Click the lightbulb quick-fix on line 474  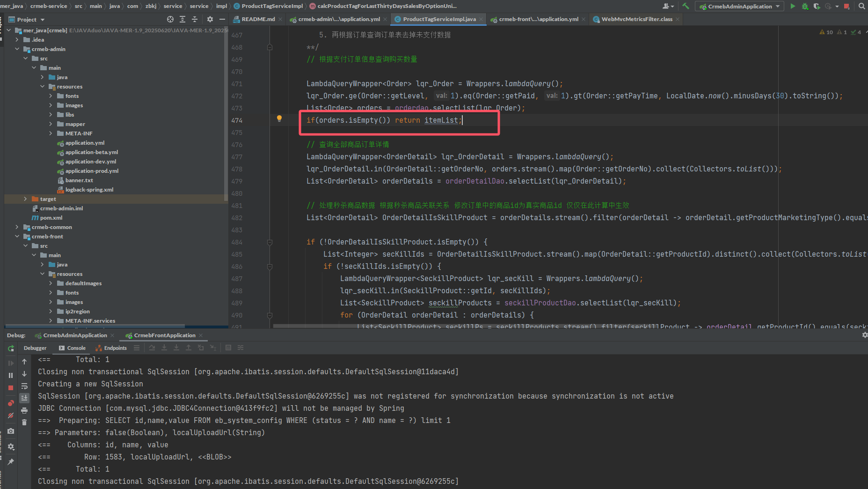tap(279, 119)
